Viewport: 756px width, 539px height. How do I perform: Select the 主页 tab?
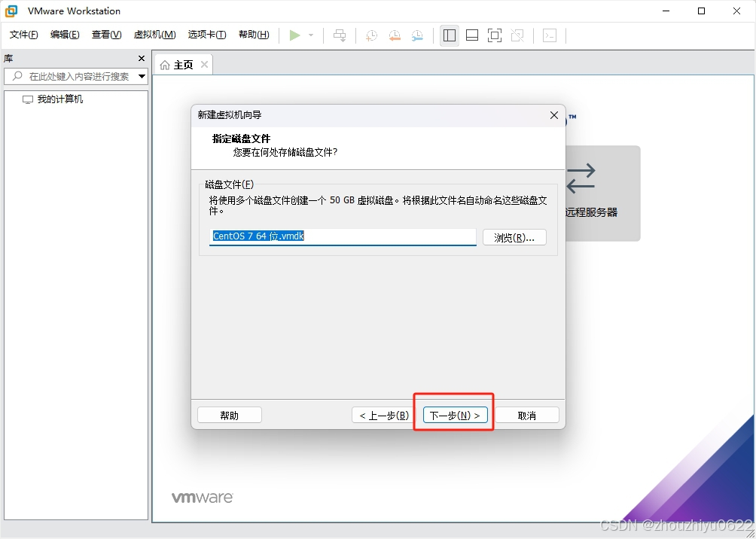click(x=183, y=65)
